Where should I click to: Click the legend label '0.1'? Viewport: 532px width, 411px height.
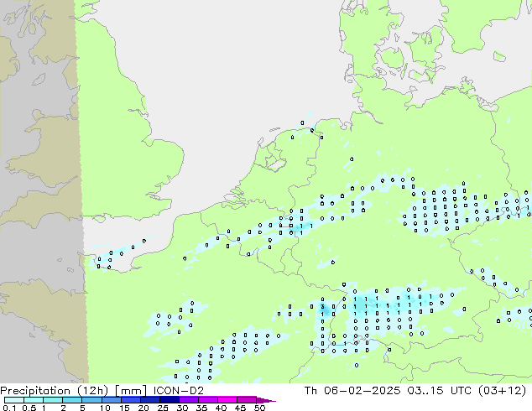point(8,408)
